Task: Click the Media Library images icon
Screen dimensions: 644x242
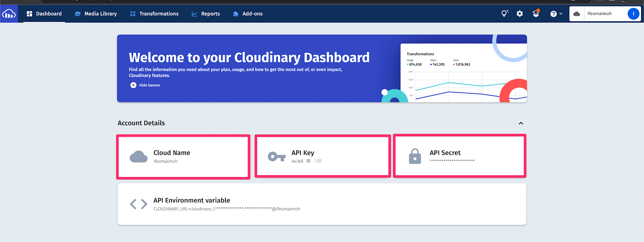Action: click(x=78, y=14)
